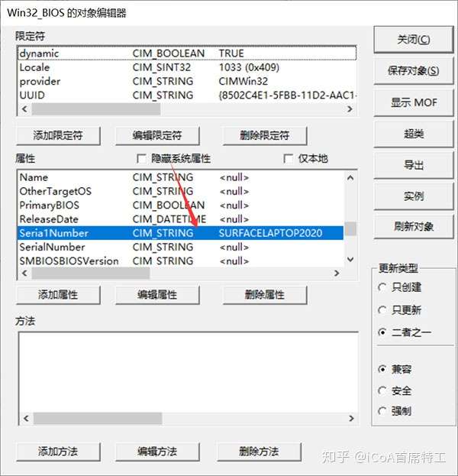Click the 添加方法 button

58,452
